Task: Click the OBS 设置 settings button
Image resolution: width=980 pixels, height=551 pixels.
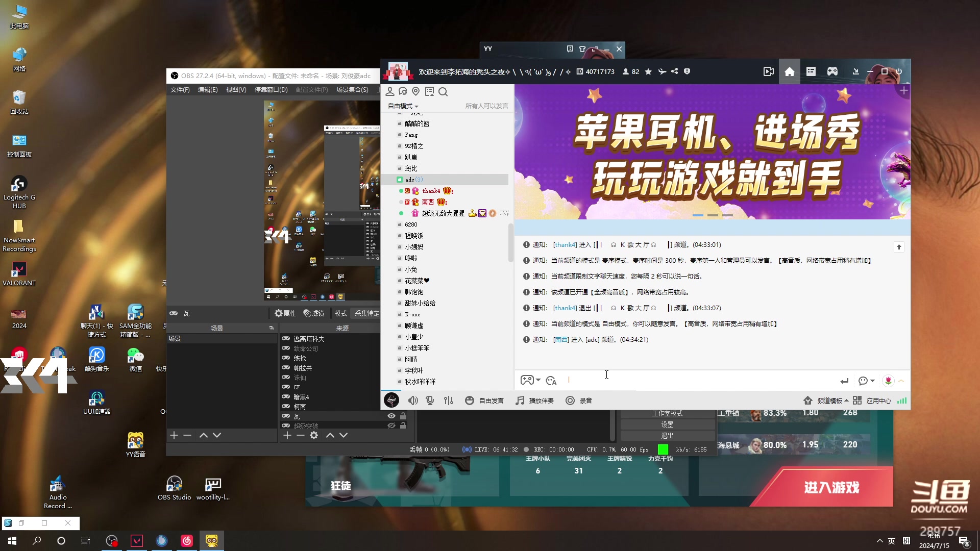Action: [667, 424]
